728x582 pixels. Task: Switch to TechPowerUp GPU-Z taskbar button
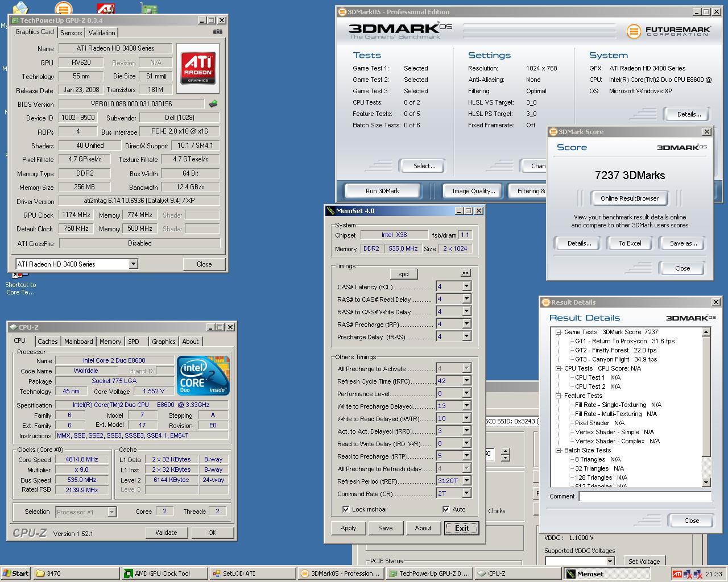point(429,573)
